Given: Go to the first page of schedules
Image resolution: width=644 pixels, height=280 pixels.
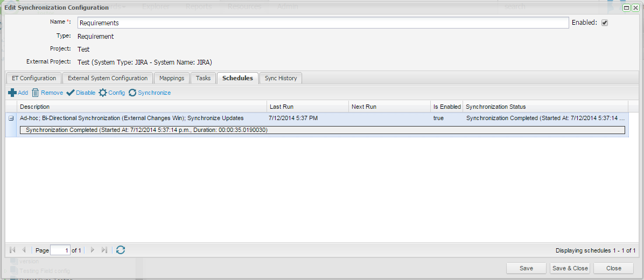Looking at the screenshot, I should pyautogui.click(x=12, y=250).
